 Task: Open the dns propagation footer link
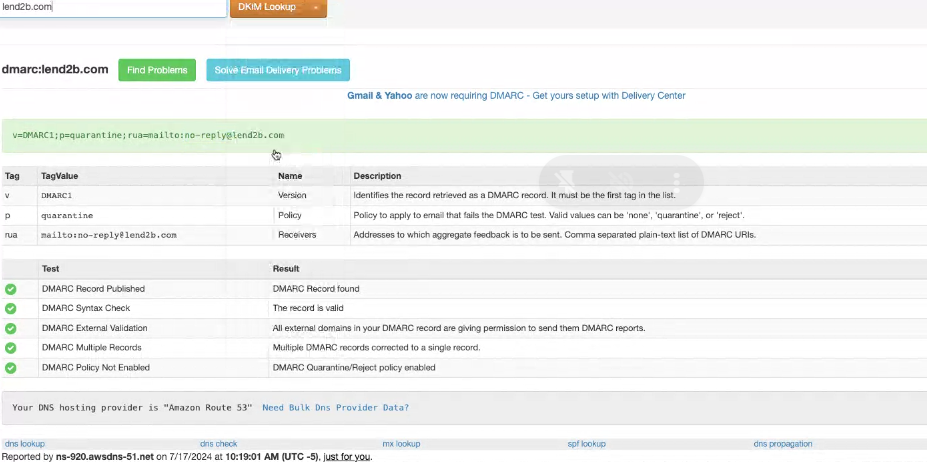782,444
